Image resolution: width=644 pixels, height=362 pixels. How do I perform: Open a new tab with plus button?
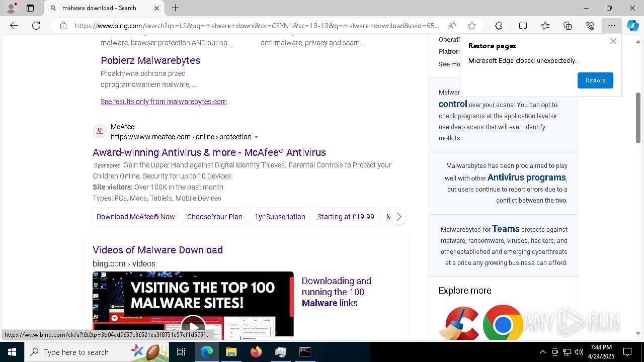coord(175,8)
